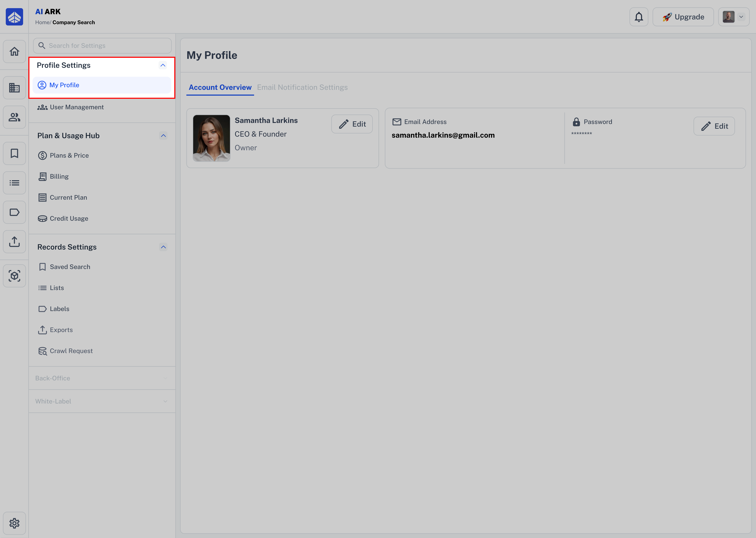
Task: Open the label tag icon in rail
Action: point(14,212)
